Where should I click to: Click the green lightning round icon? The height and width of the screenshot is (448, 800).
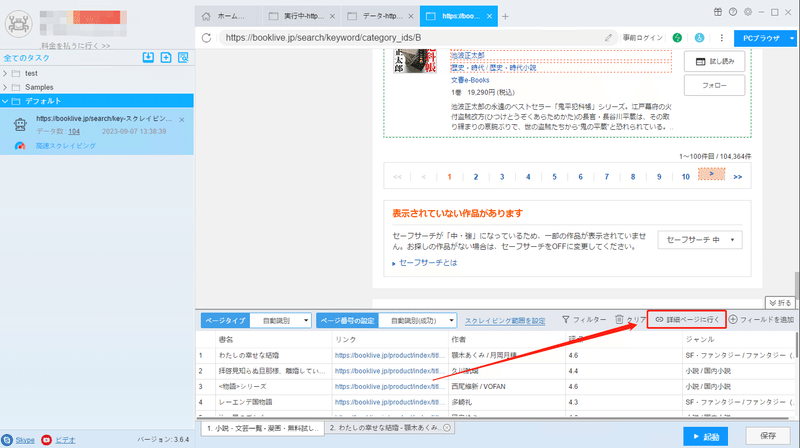[677, 38]
